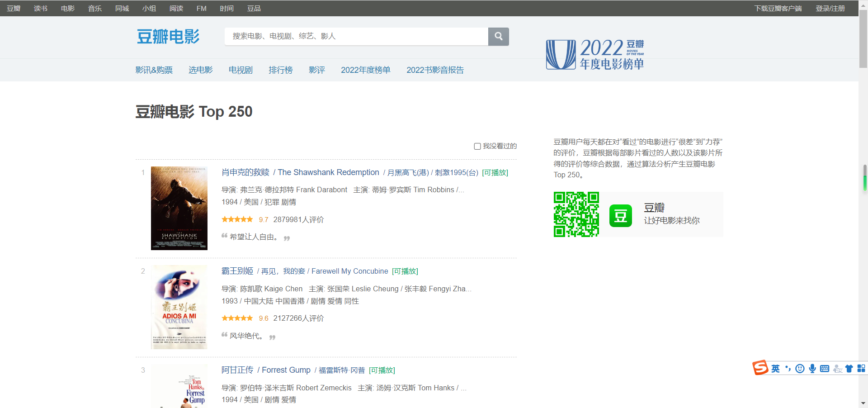Click the Sogou input method logo
Image resolution: width=868 pixels, height=408 pixels.
click(x=760, y=368)
